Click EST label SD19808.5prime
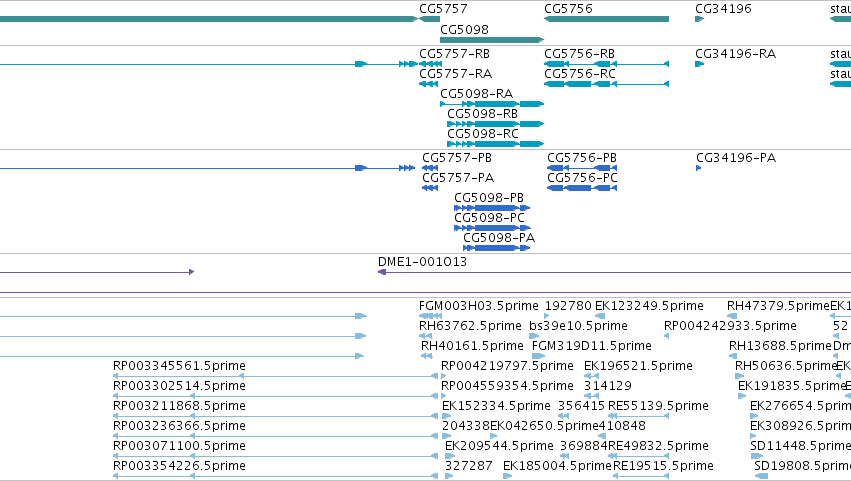Image resolution: width=851 pixels, height=481 pixels. click(803, 467)
